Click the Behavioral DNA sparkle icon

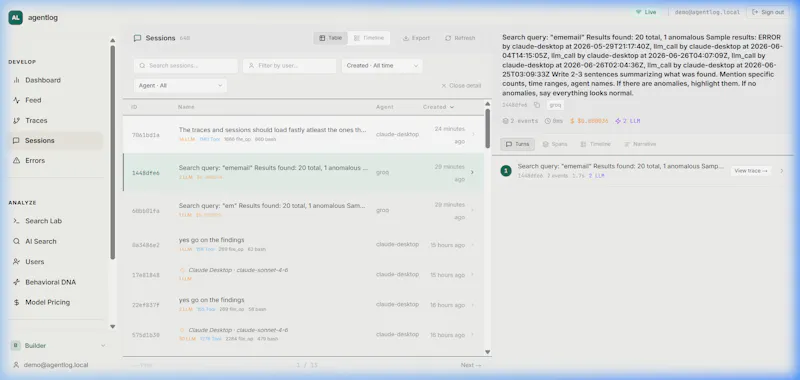pyautogui.click(x=16, y=282)
